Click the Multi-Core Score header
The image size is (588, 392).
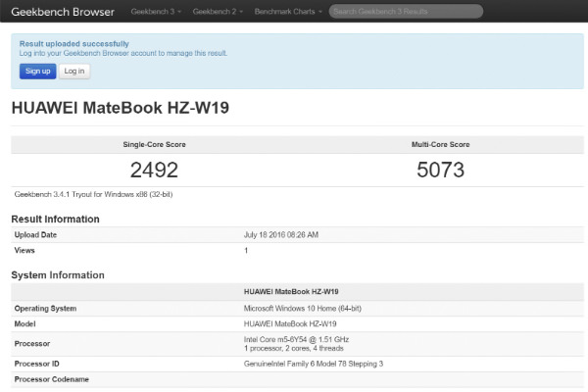tap(441, 144)
